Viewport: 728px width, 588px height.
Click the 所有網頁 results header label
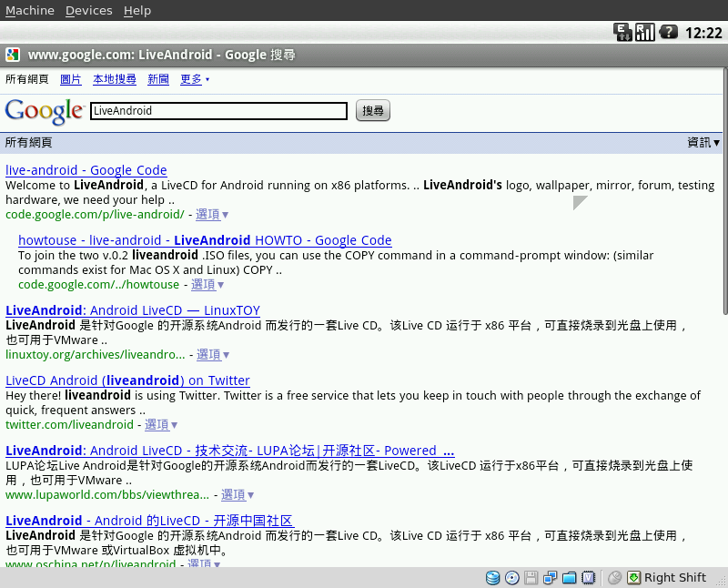point(28,143)
